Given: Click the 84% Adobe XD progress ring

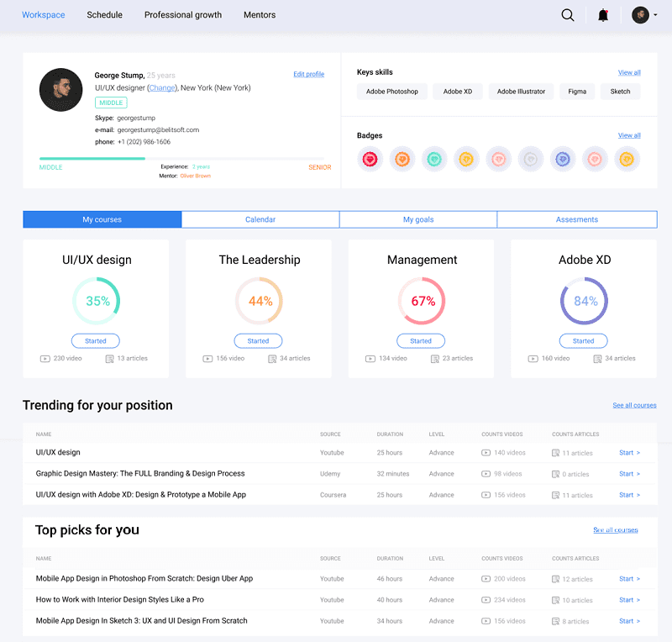Looking at the screenshot, I should (584, 301).
